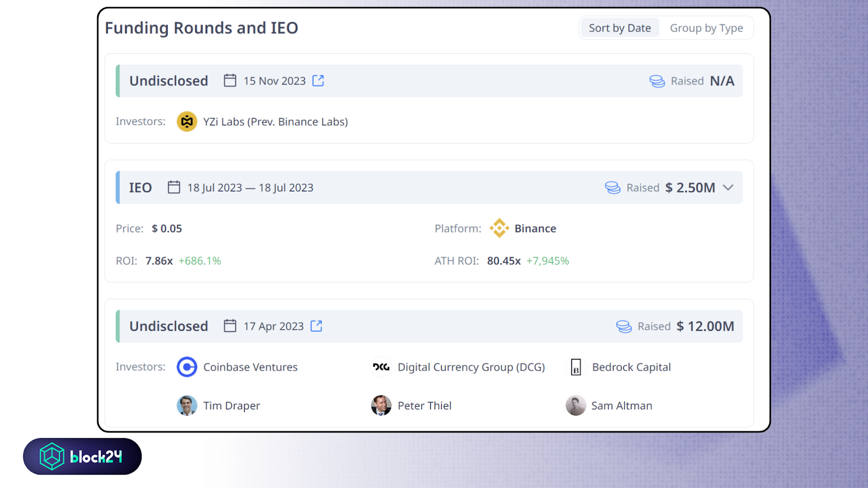Click the 15 Nov 2023 date text
This screenshot has height=488, width=868.
[x=275, y=81]
